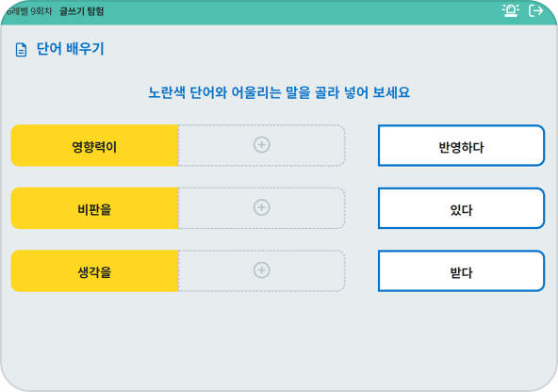This screenshot has height=392, width=558.
Task: Click the 6레벨 9회차 label in header
Action: (29, 11)
